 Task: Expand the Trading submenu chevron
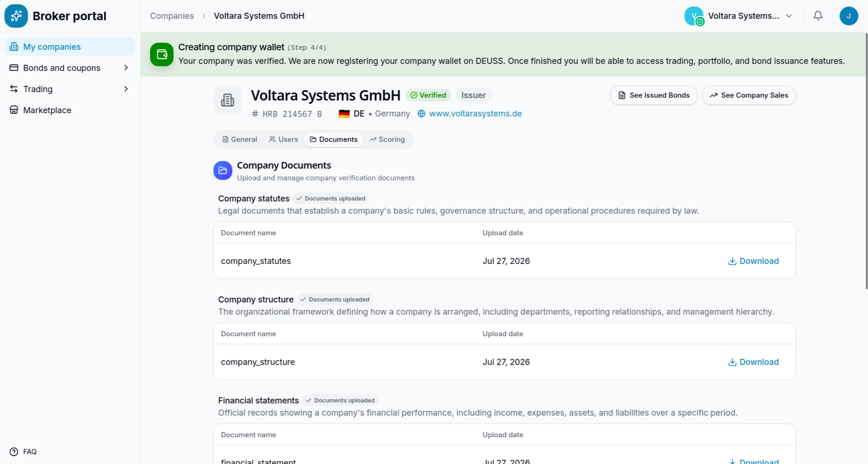[x=126, y=89]
